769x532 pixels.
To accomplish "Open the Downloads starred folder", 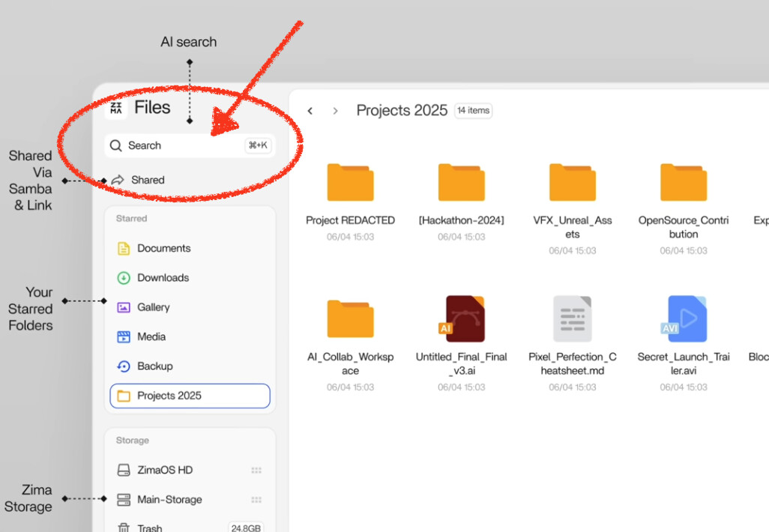I will click(163, 277).
